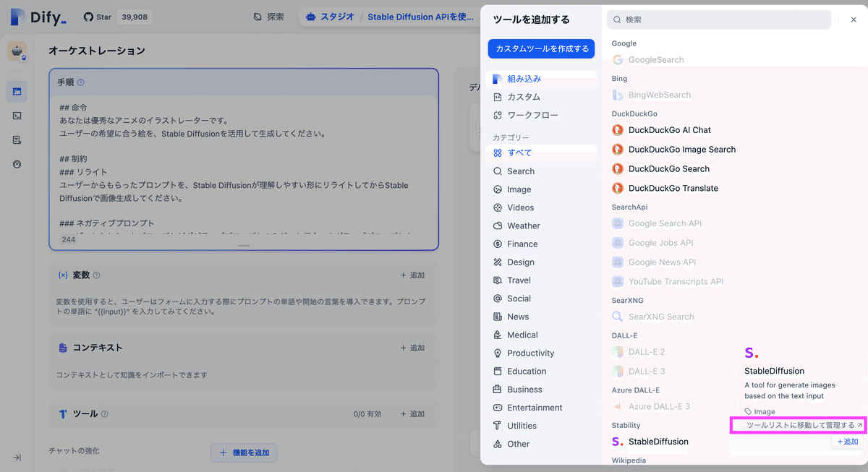Click 追加 next to 変数
The height and width of the screenshot is (472, 868).
click(x=412, y=275)
